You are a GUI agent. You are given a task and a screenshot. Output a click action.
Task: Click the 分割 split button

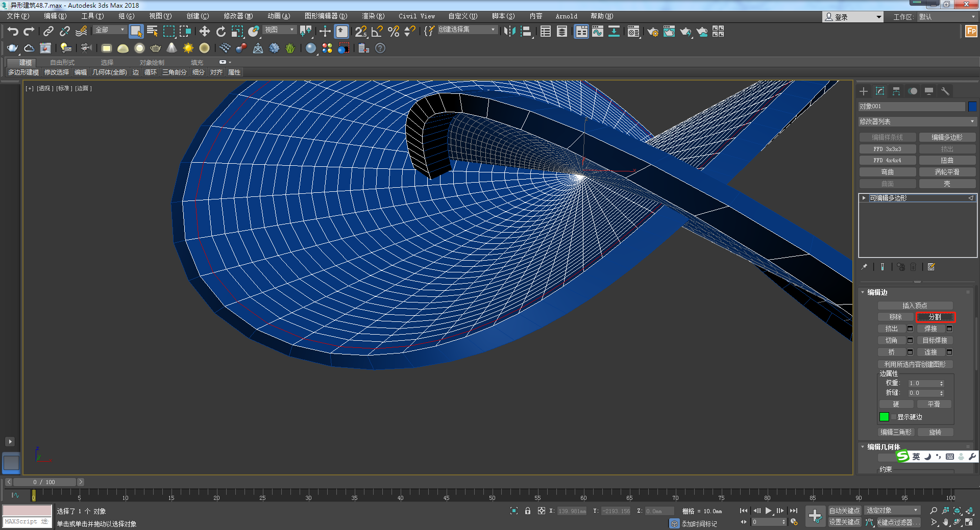[x=935, y=317]
